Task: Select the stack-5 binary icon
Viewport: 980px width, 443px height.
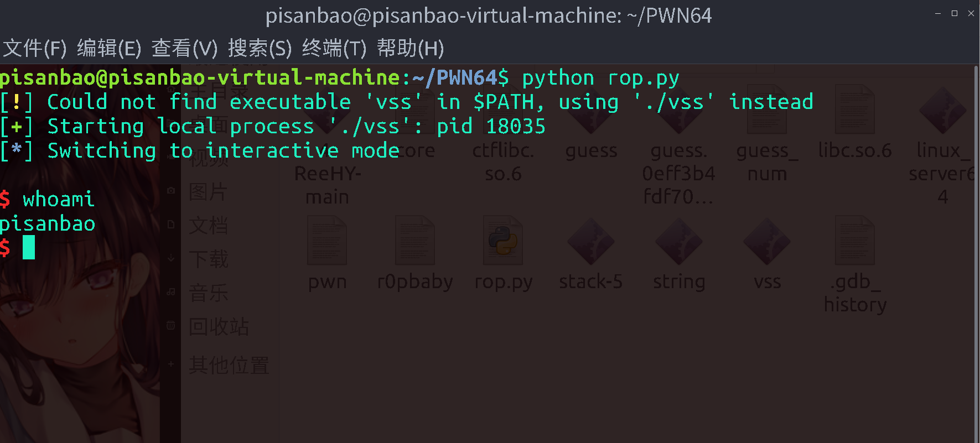Action: click(x=590, y=241)
